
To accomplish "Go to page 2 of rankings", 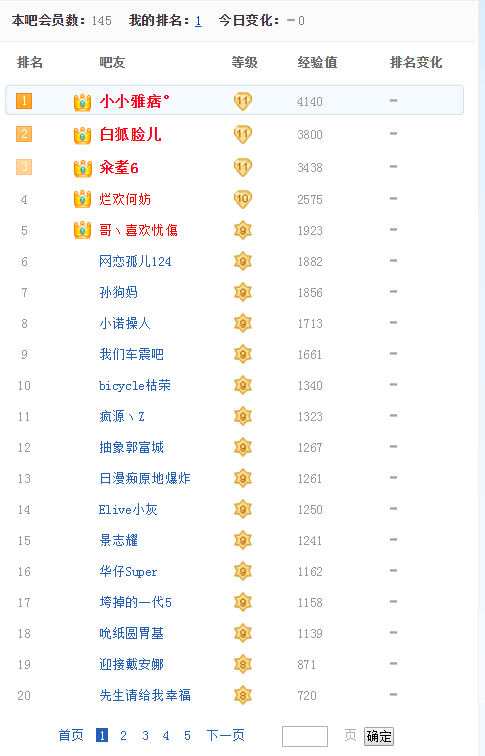I will pos(123,735).
